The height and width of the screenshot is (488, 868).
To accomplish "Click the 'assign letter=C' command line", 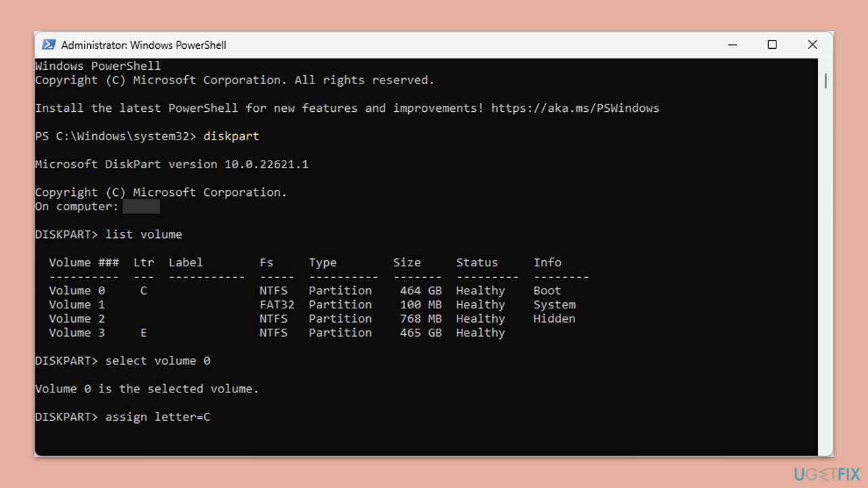I will [158, 417].
